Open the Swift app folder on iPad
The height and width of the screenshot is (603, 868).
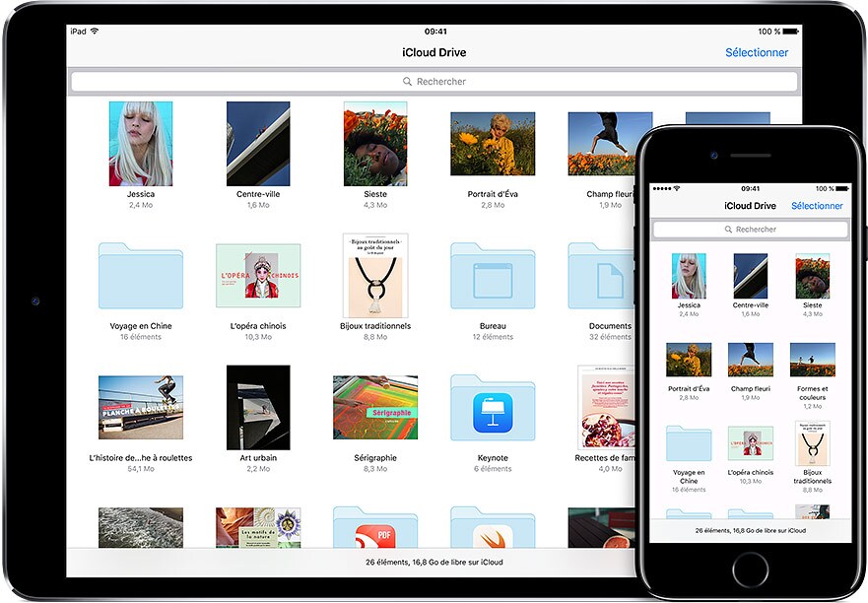[493, 527]
